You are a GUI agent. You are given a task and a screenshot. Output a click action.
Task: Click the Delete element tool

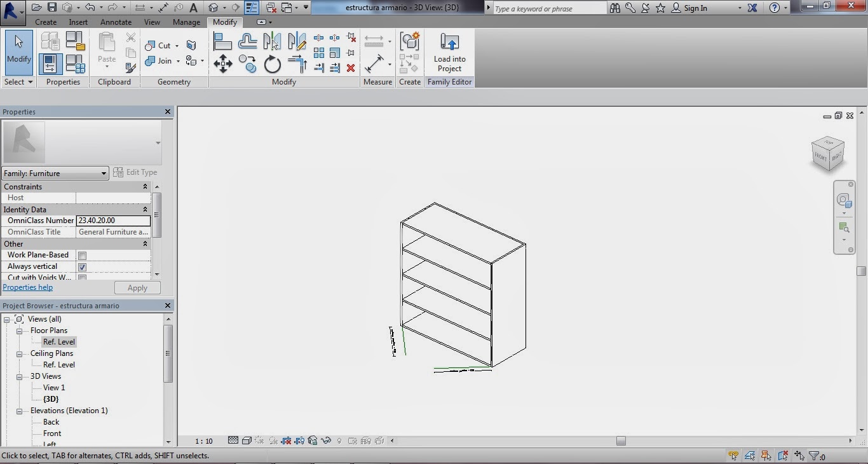[x=351, y=67]
